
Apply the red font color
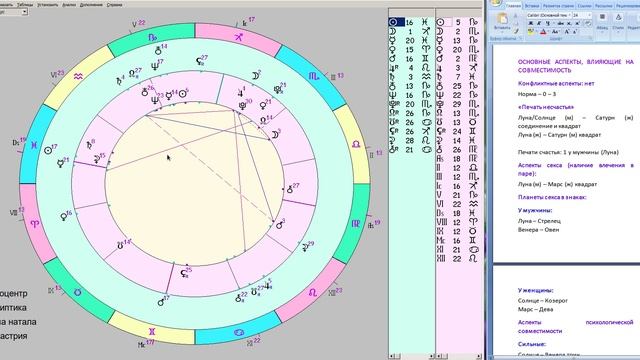(x=543, y=32)
